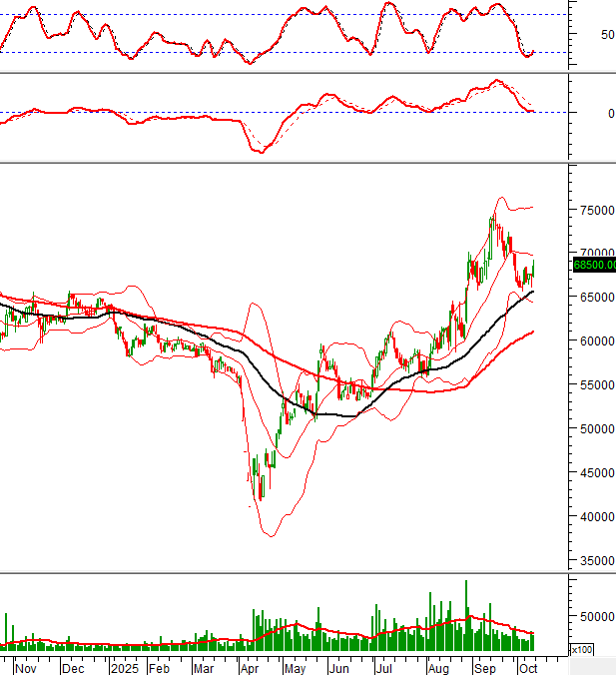616x675 pixels.
Task: Click the 75000 price axis label
Action: 595,211
